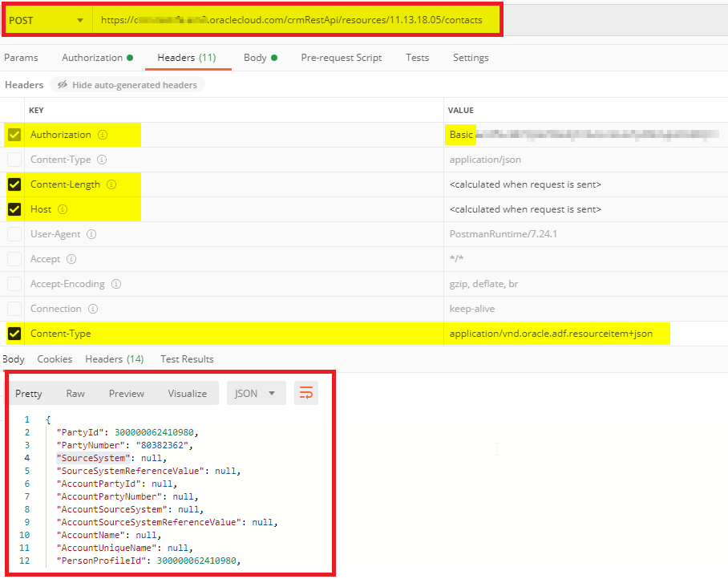This screenshot has height=579, width=728.
Task: Click info icon next to Authorization key
Action: (x=103, y=135)
